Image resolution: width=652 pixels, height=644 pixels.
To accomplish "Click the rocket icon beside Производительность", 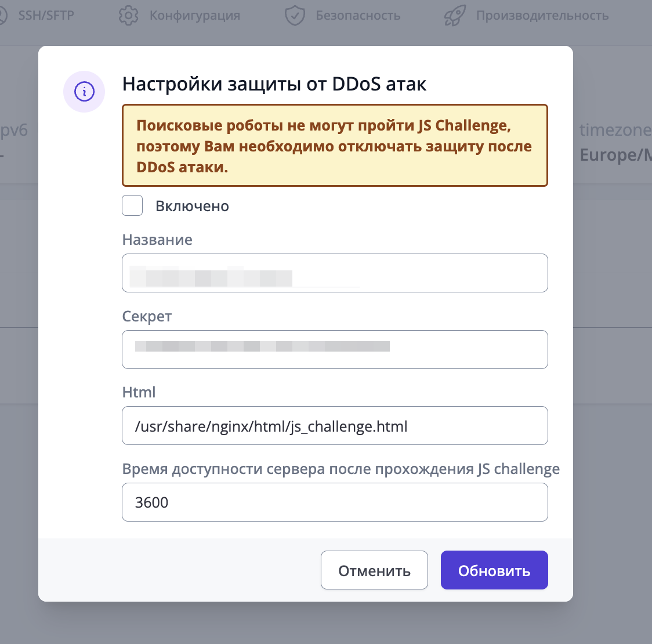I will [455, 16].
